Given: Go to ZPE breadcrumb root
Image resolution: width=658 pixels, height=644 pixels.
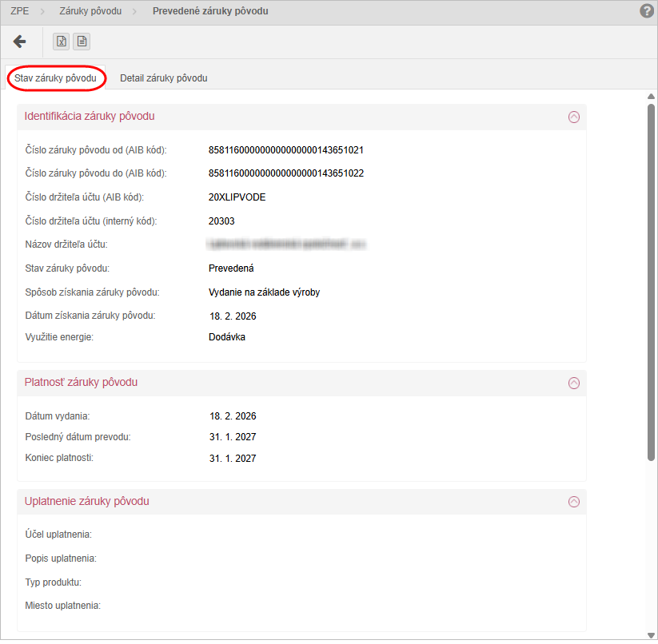Looking at the screenshot, I should 20,11.
